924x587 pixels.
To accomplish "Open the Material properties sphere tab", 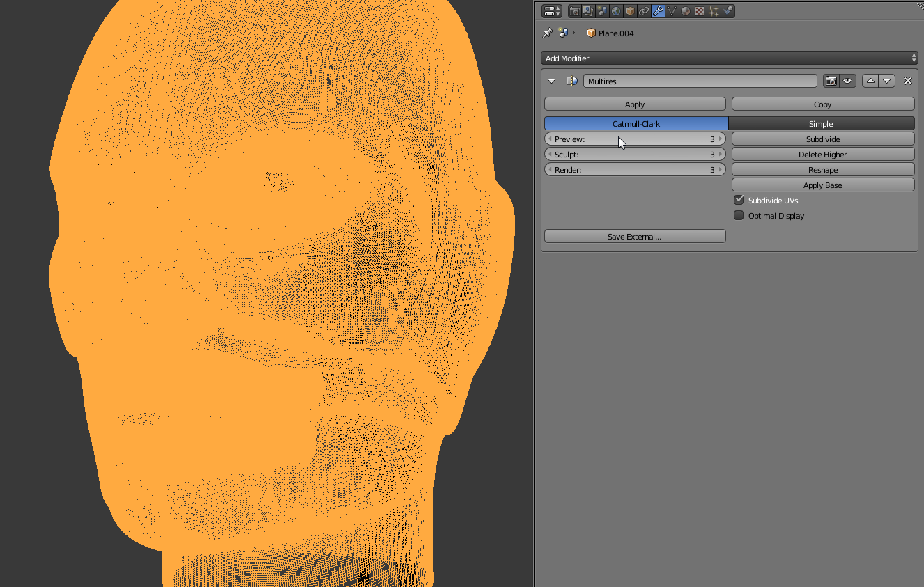I will pyautogui.click(x=686, y=11).
